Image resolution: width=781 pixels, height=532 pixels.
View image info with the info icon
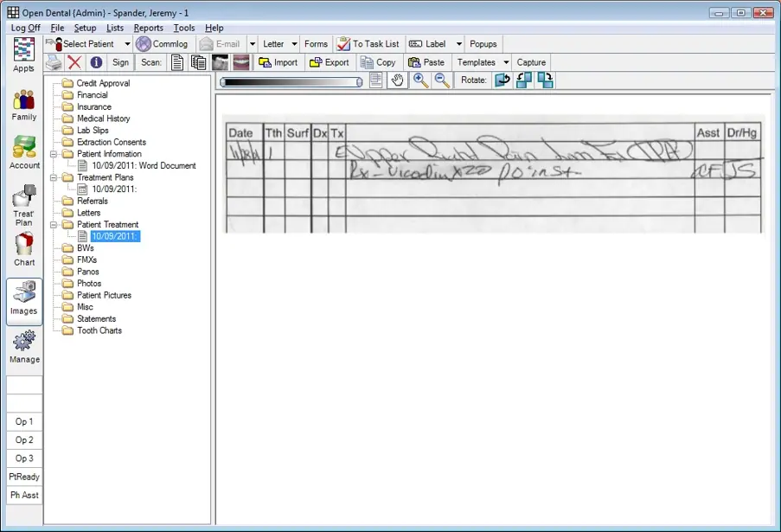(x=95, y=61)
